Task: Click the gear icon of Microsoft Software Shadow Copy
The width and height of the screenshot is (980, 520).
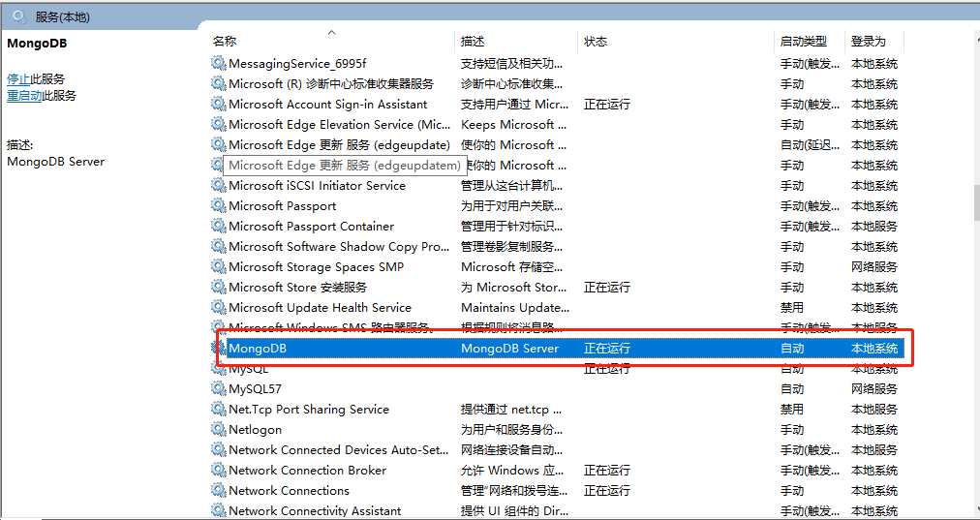Action: (218, 246)
